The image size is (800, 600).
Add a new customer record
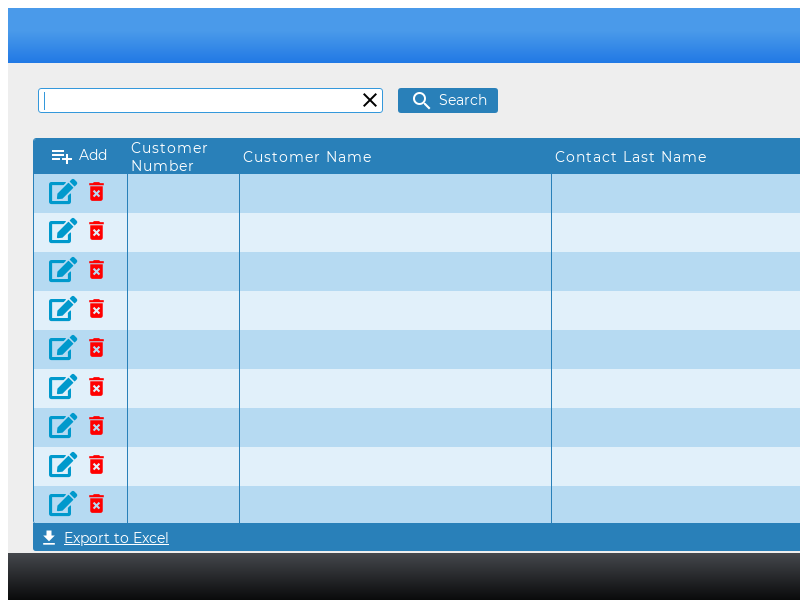[x=79, y=156]
